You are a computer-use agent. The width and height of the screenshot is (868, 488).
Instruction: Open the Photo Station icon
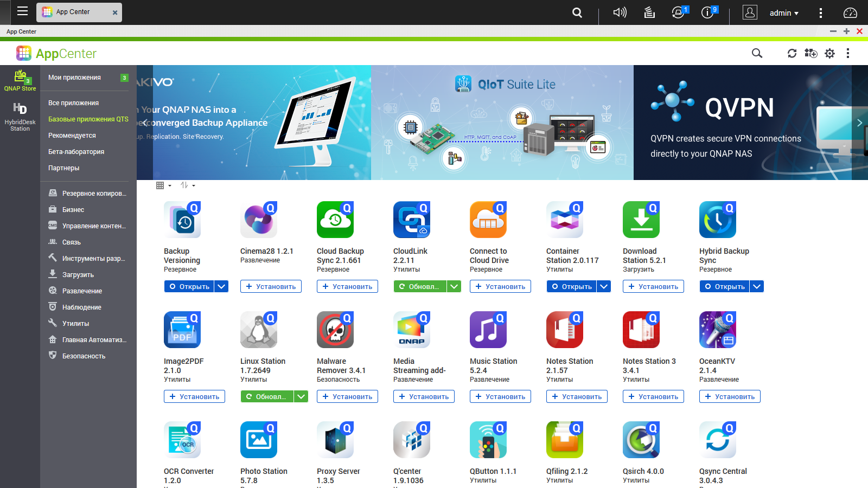pyautogui.click(x=259, y=440)
